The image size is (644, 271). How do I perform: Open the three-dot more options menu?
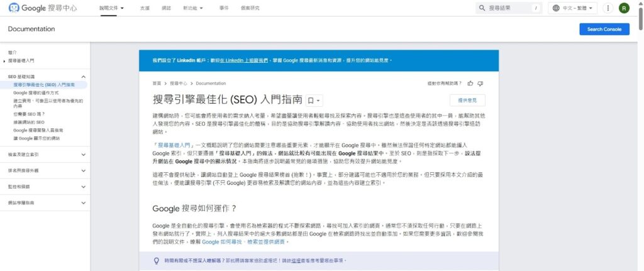(608, 8)
